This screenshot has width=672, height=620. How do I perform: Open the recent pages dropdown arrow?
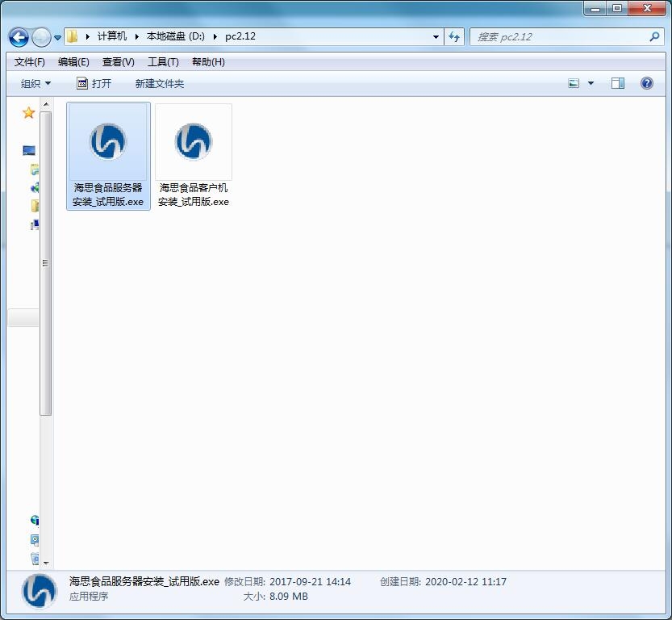click(x=57, y=38)
